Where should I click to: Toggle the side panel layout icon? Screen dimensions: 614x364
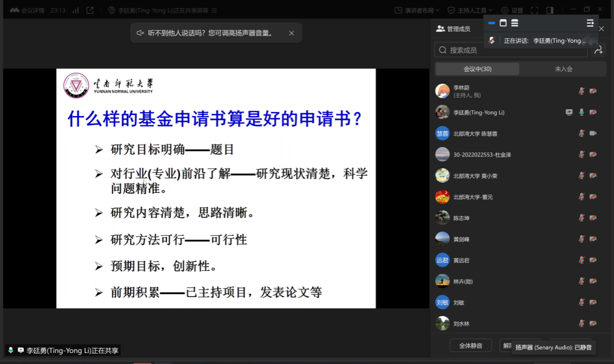click(x=550, y=10)
